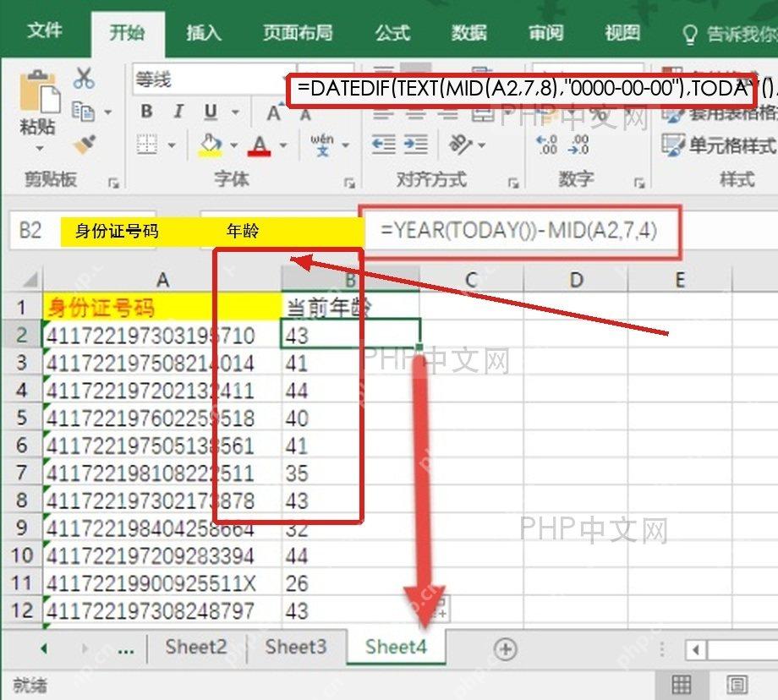Open the 文件 menu
This screenshot has height=700, width=778.
[45, 30]
